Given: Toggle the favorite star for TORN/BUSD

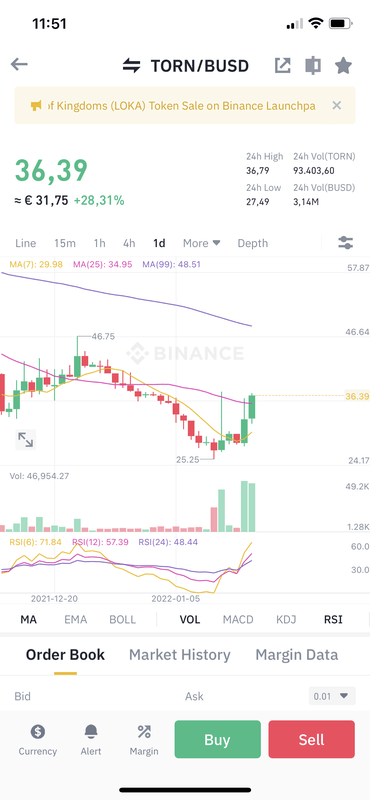Looking at the screenshot, I should pos(343,65).
